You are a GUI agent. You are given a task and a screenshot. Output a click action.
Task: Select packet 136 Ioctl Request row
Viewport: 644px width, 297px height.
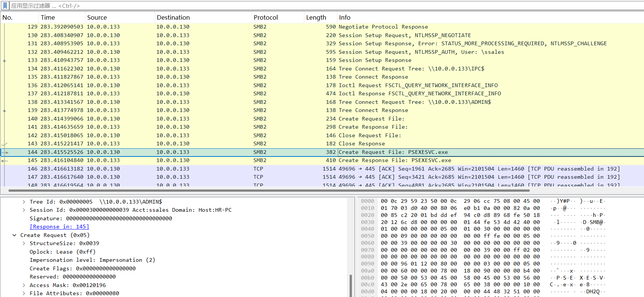tap(322, 85)
